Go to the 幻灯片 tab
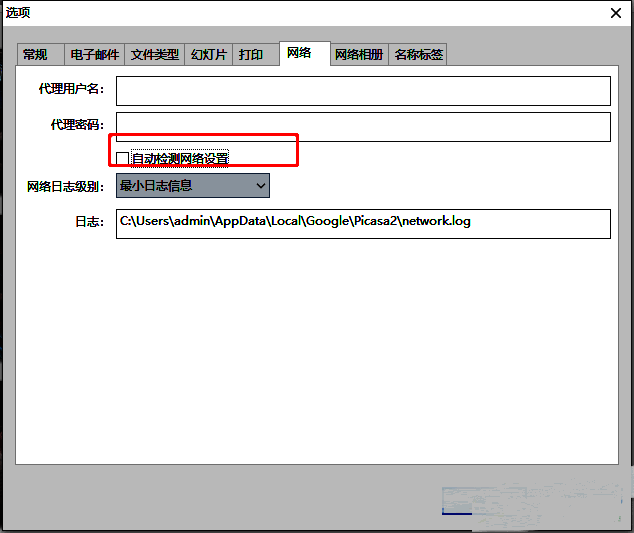The image size is (634, 533). [209, 55]
